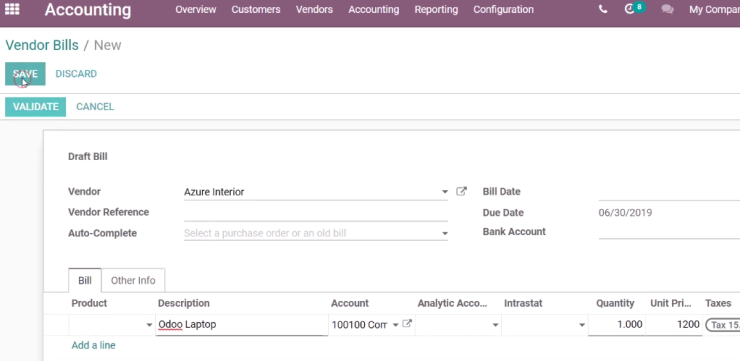Open the Product dropdown in bill line

pyautogui.click(x=149, y=325)
